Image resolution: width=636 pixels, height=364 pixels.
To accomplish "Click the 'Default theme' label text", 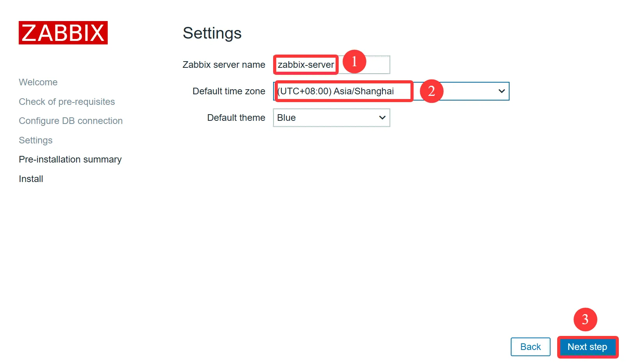I will point(236,118).
